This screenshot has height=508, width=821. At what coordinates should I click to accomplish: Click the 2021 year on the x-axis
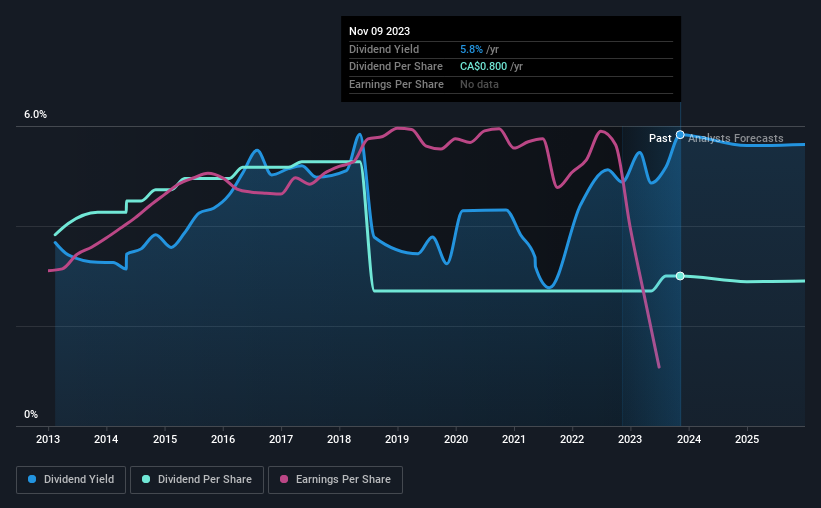[x=514, y=439]
